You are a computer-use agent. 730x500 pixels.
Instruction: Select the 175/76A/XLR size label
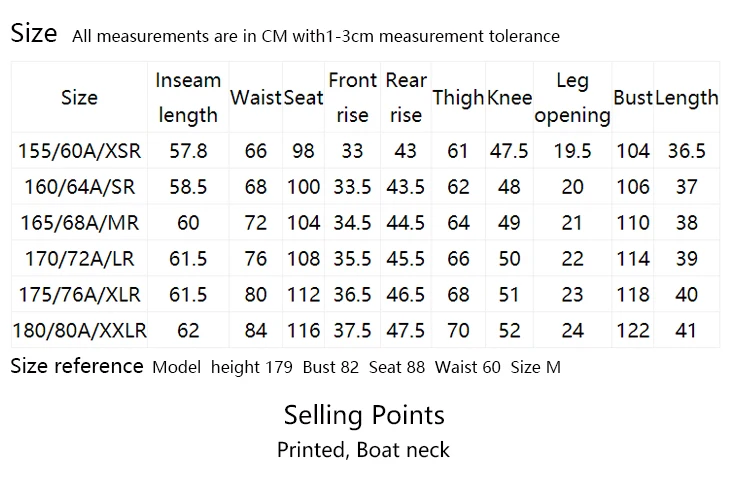[80, 294]
